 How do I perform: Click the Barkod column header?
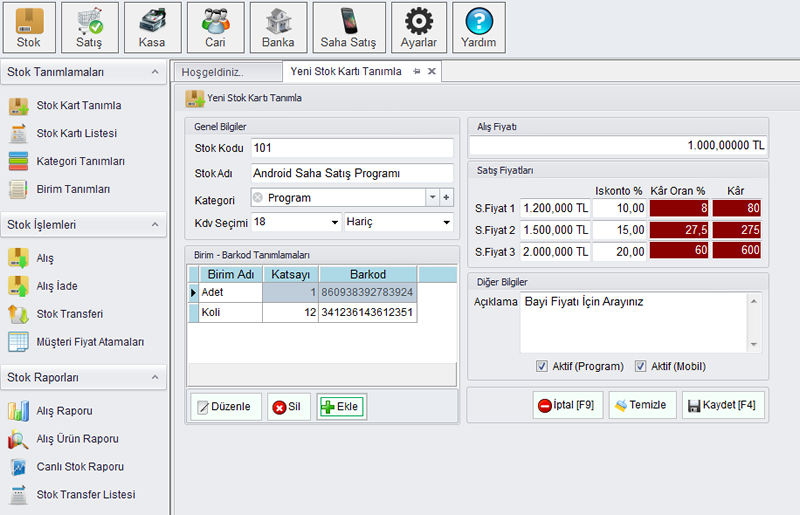pyautogui.click(x=368, y=275)
